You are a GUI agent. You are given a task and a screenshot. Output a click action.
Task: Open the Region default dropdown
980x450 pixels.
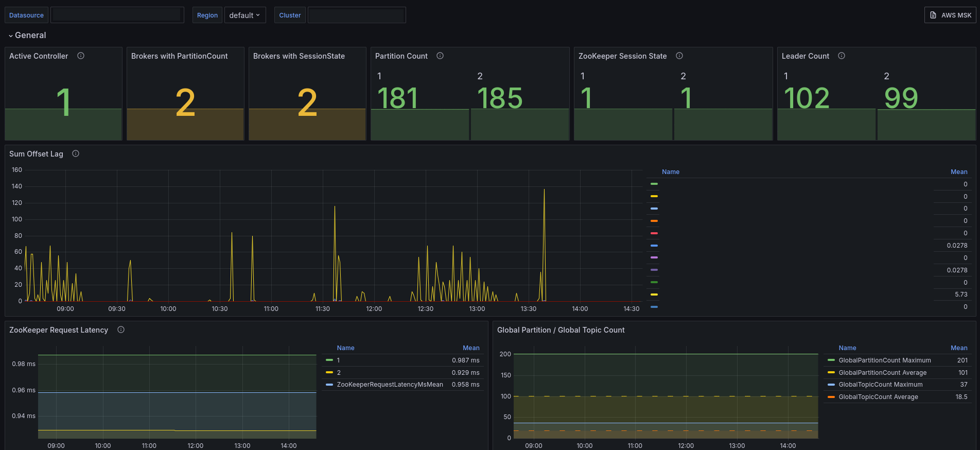click(x=244, y=15)
